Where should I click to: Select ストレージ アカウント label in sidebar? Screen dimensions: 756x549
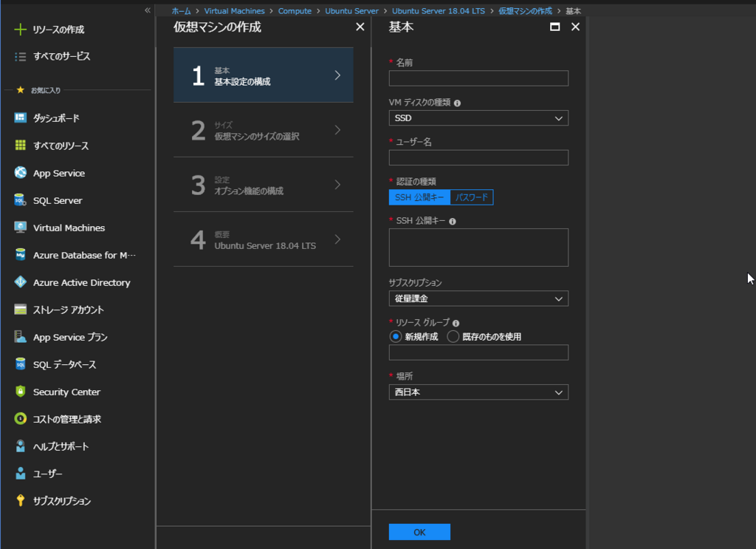point(68,310)
